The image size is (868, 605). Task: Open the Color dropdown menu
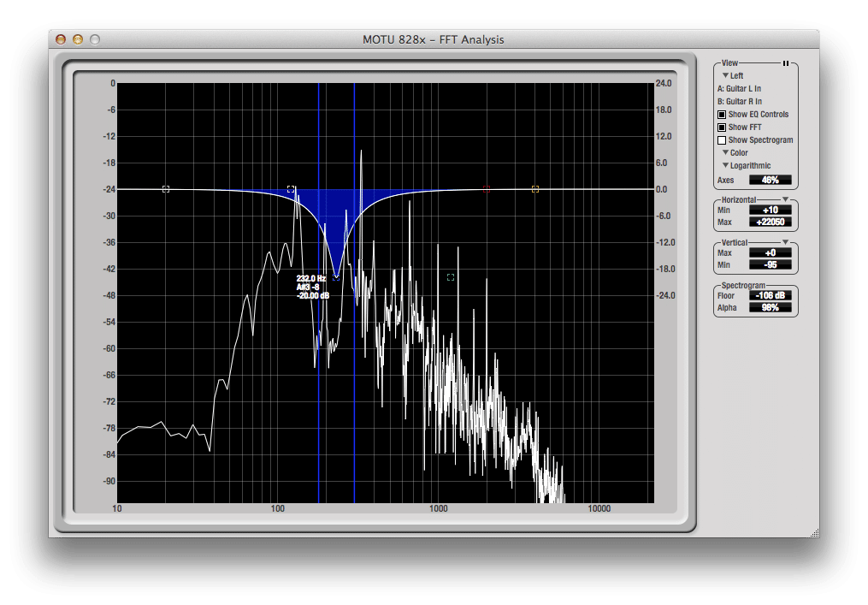tap(735, 153)
